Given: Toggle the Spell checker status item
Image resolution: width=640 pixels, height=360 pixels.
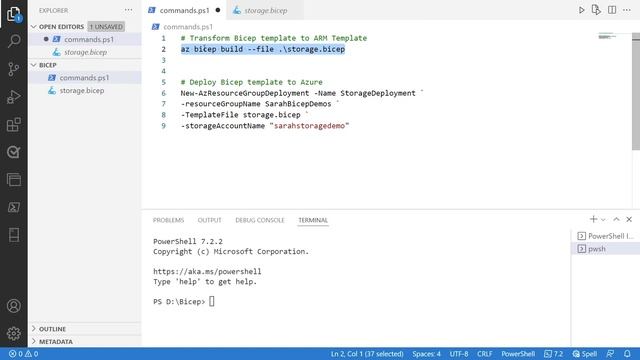Looking at the screenshot, I should tap(584, 354).
